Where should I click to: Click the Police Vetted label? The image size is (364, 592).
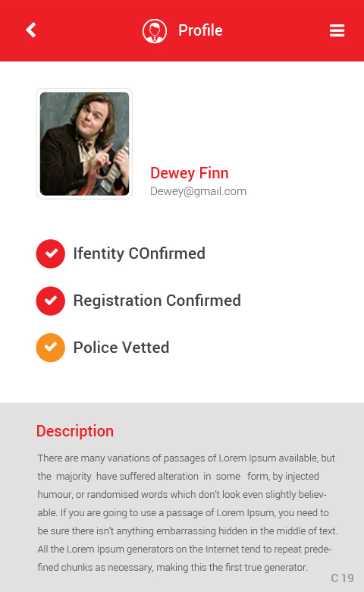coord(121,348)
